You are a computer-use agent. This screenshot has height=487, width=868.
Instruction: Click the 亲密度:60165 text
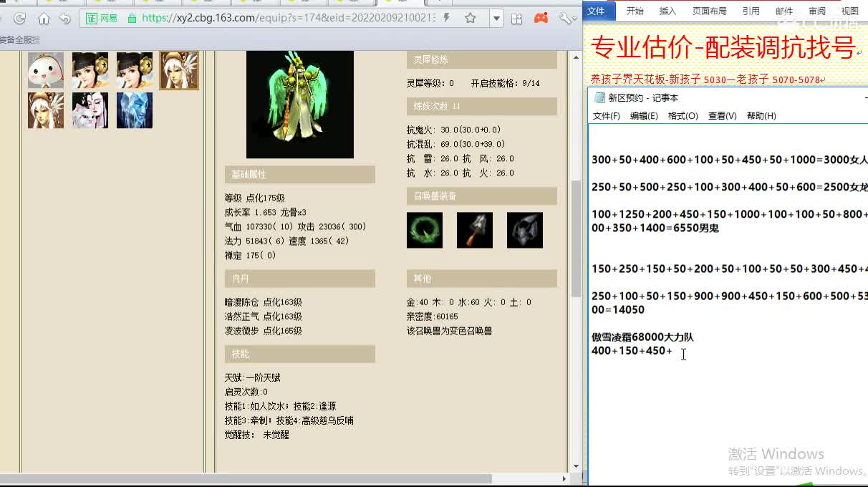433,317
